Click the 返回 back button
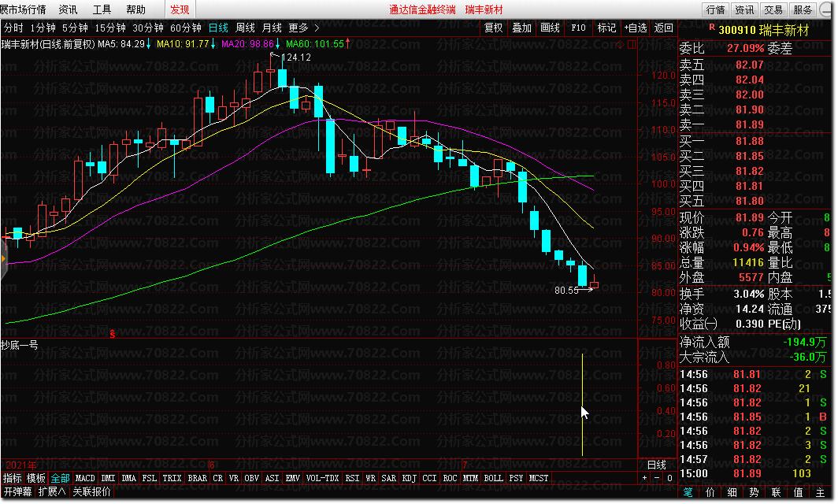838x504 pixels. coord(664,28)
